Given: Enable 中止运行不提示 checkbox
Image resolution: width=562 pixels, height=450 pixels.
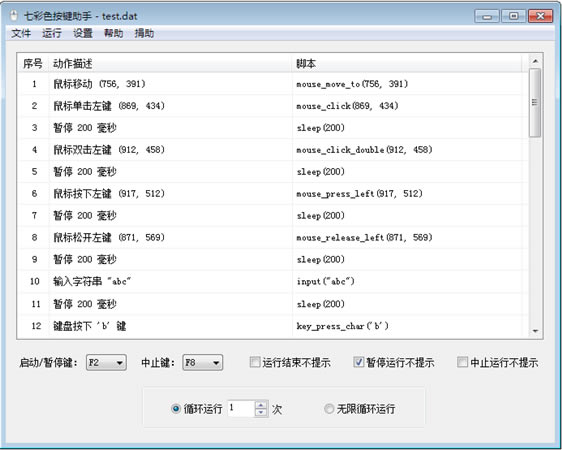Looking at the screenshot, I should click(462, 362).
